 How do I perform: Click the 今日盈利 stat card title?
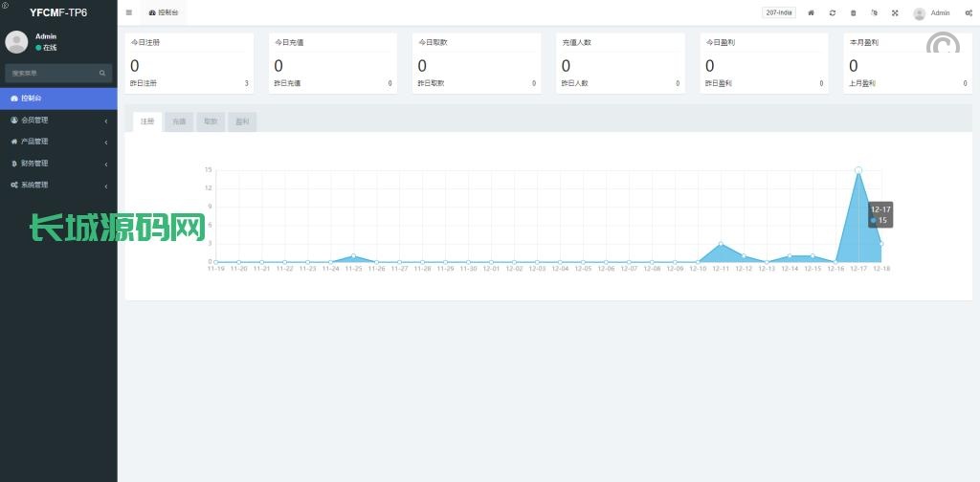pyautogui.click(x=720, y=42)
